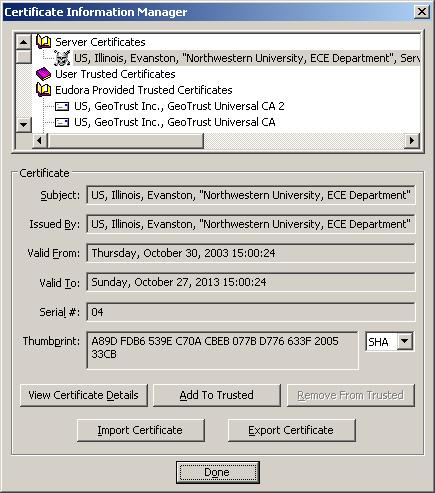Click the tree's vertical scroll down arrow
This screenshot has height=493, width=435.
24,125
